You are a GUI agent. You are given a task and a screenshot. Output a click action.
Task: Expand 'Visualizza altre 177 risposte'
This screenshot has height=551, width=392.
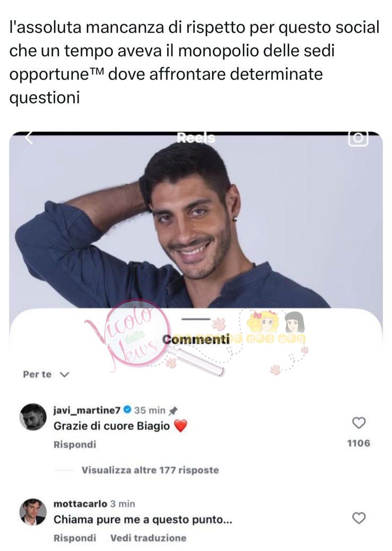pos(150,470)
